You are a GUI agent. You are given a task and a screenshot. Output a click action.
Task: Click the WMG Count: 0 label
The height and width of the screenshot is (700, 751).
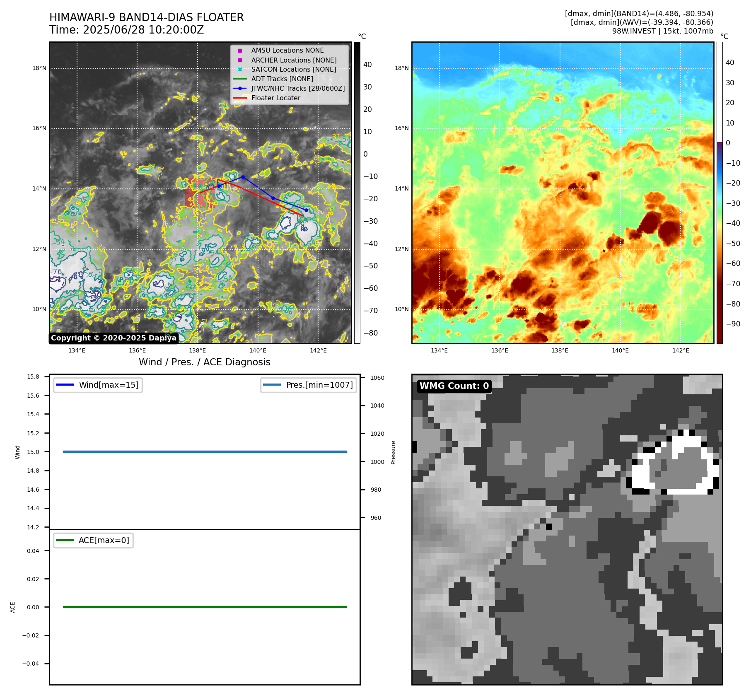[x=454, y=386]
